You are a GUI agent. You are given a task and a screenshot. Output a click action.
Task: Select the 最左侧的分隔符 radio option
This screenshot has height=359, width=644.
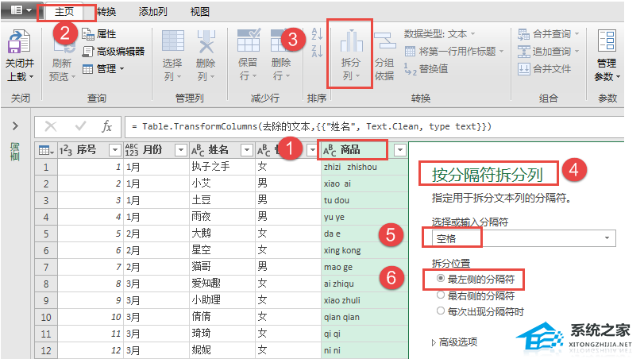[x=441, y=280]
